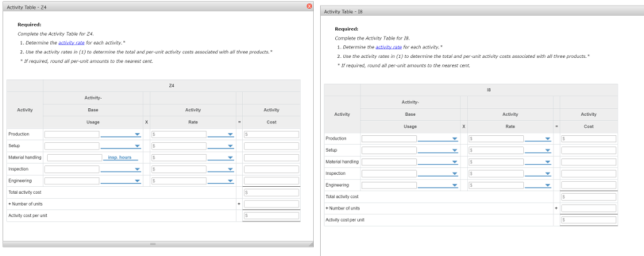Open I8 Material handling rate unit dropdown
The image size is (644, 256).
(538, 162)
